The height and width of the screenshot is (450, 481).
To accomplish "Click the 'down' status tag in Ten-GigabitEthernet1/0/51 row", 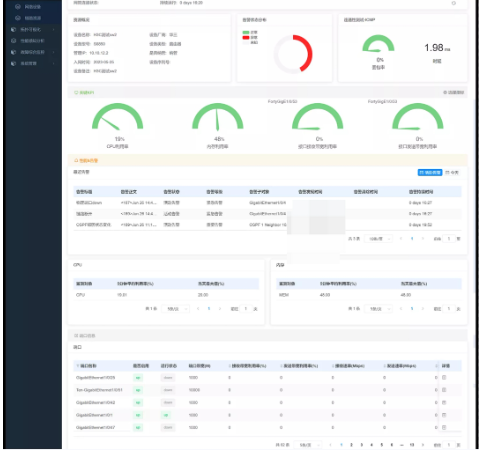I will (x=168, y=390).
